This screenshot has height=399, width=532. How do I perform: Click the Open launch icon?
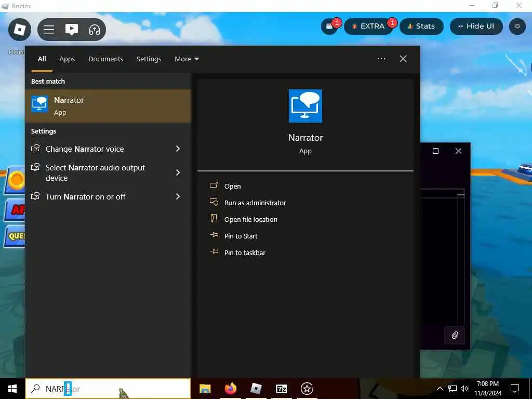click(x=214, y=185)
